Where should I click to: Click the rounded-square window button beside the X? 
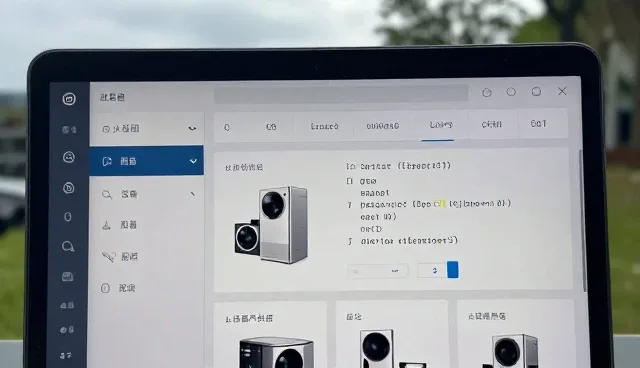pos(536,92)
